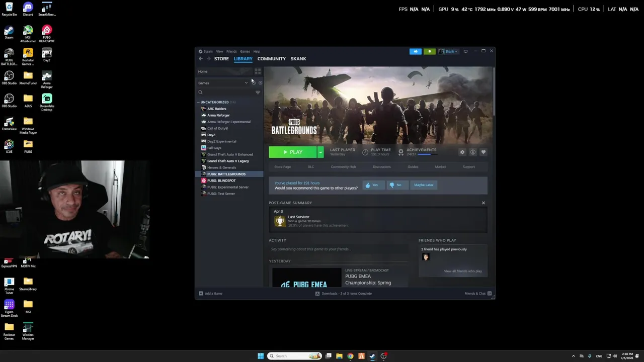Image resolution: width=644 pixels, height=362 pixels.
Task: Open Friends & Chat panel
Action: [478, 294]
